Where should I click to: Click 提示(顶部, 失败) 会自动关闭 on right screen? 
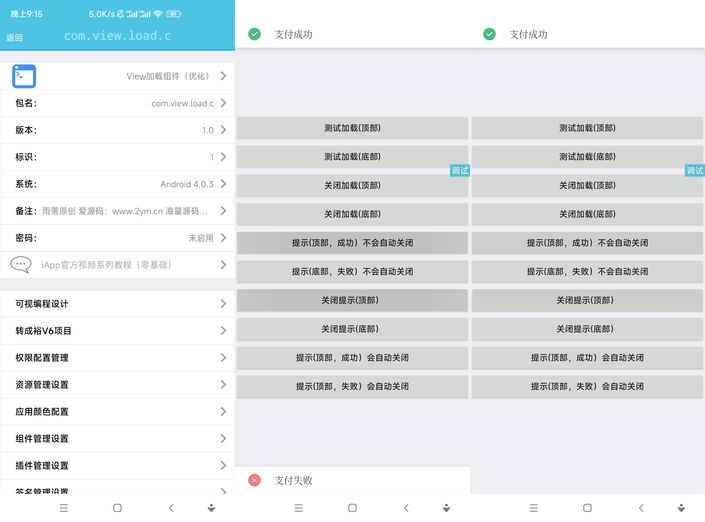tap(587, 387)
